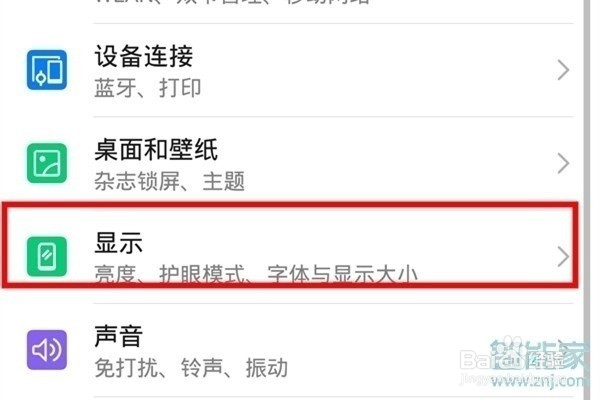Expand the 显示 chevron arrow
The image size is (600, 400).
click(x=563, y=256)
